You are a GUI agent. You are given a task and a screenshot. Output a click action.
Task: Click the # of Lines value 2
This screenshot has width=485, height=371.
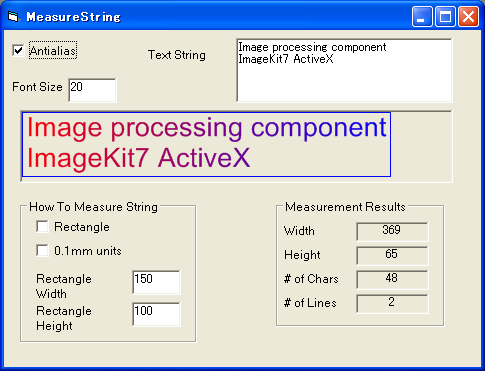pos(392,303)
